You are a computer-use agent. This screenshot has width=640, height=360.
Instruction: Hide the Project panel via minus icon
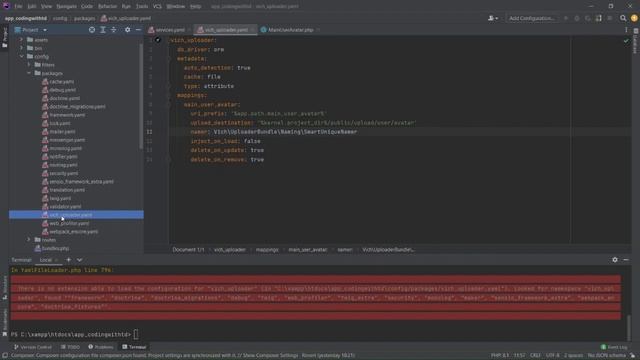(138, 30)
